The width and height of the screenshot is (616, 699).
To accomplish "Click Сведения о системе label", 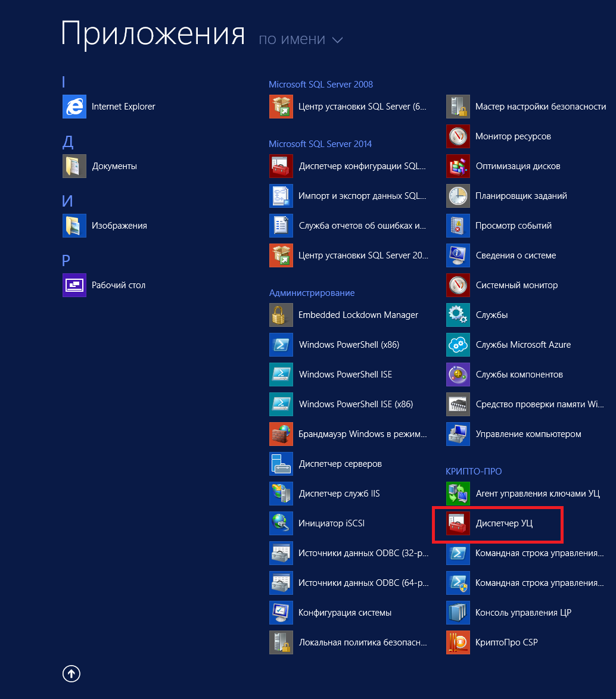I will (x=516, y=255).
